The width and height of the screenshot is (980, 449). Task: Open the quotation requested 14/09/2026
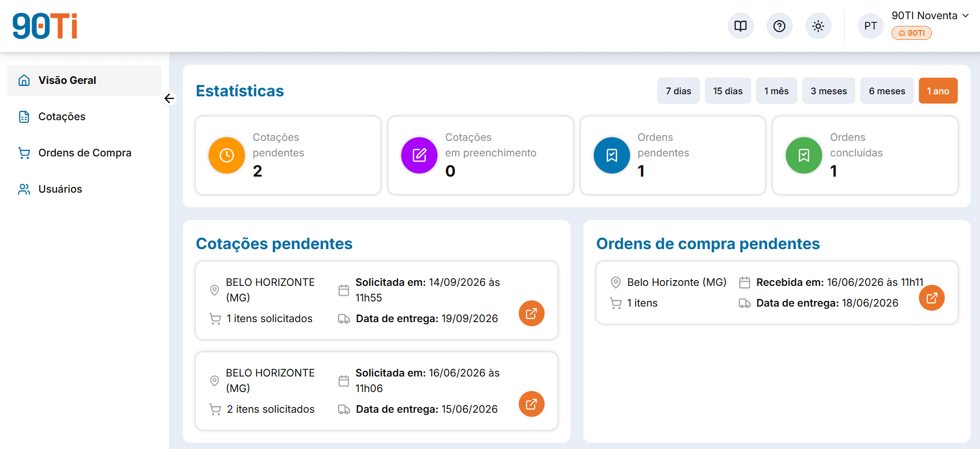[532, 313]
